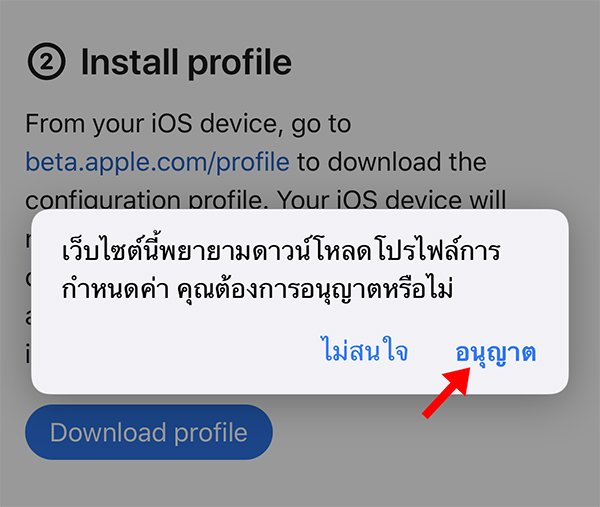600x507 pixels.
Task: Click the red arrow annotation
Action: click(447, 392)
